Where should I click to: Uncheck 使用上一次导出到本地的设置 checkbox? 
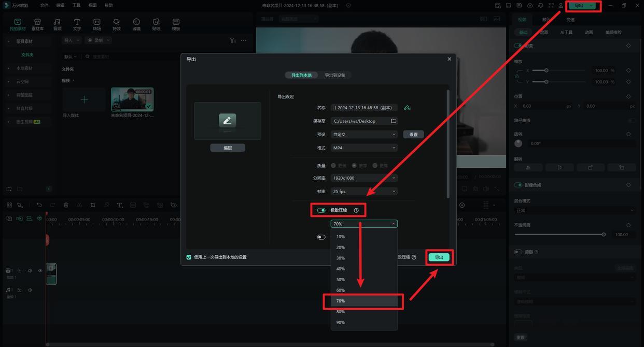click(189, 257)
